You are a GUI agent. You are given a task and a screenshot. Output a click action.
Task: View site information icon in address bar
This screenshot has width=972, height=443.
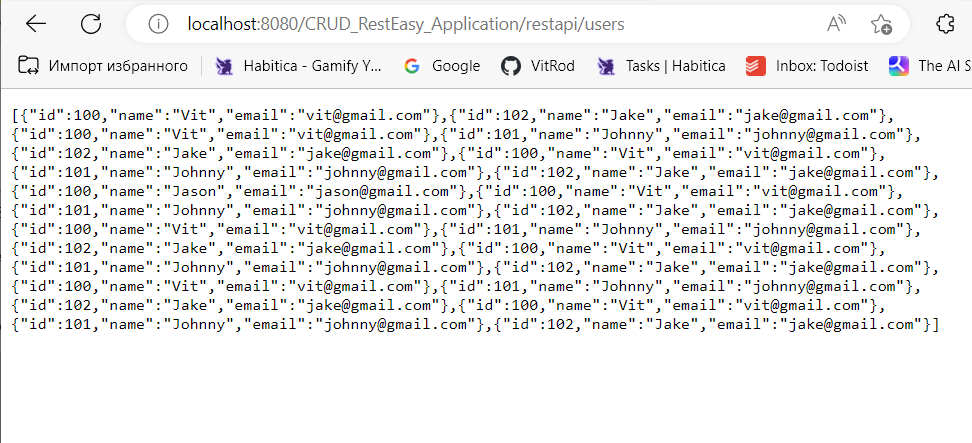pyautogui.click(x=159, y=24)
